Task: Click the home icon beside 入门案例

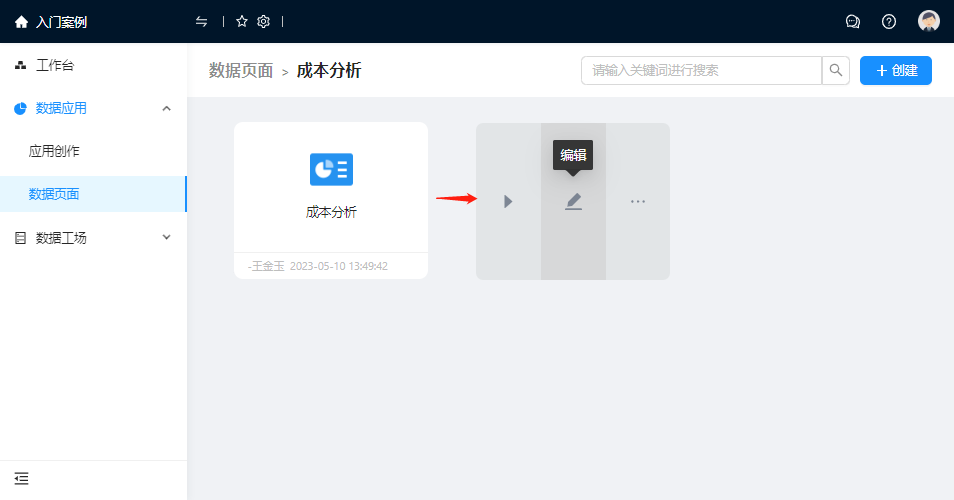Action: [21, 22]
